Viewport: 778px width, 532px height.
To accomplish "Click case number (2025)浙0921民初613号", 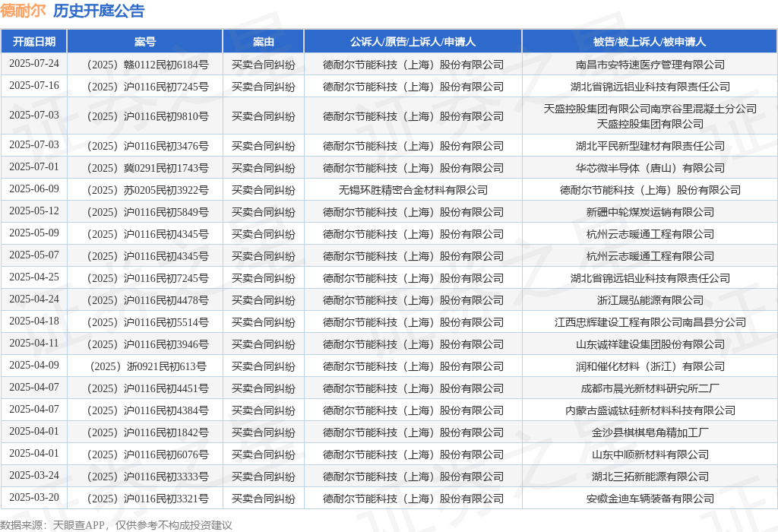I will [148, 366].
